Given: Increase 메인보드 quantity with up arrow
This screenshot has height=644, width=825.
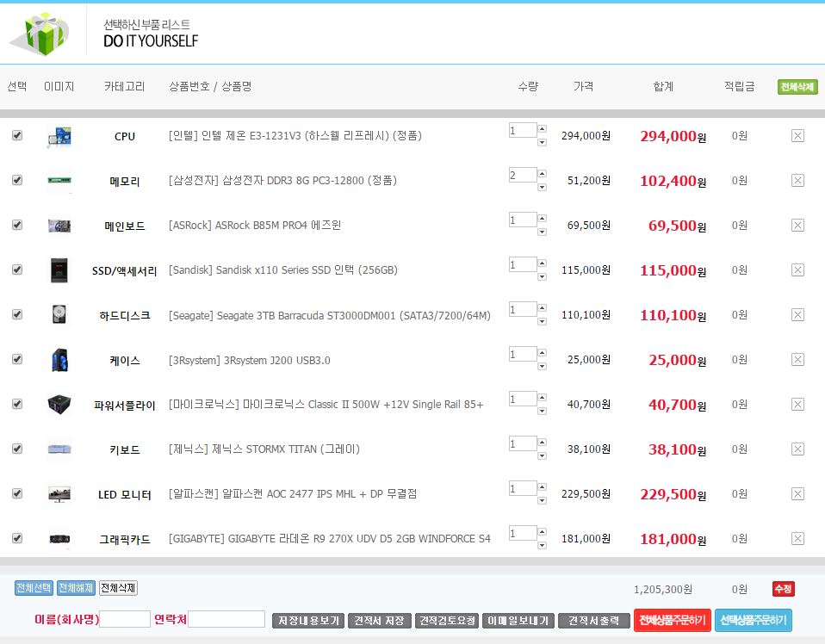Looking at the screenshot, I should coord(542,219).
